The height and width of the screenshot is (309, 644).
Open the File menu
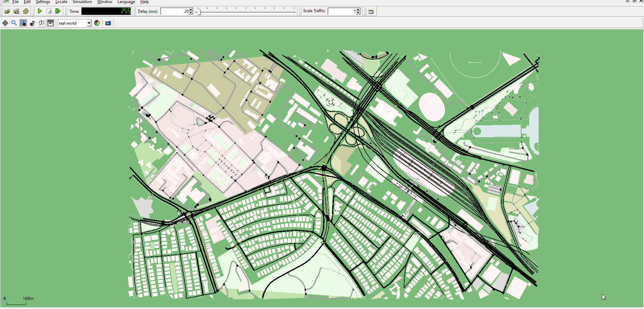(x=15, y=2)
